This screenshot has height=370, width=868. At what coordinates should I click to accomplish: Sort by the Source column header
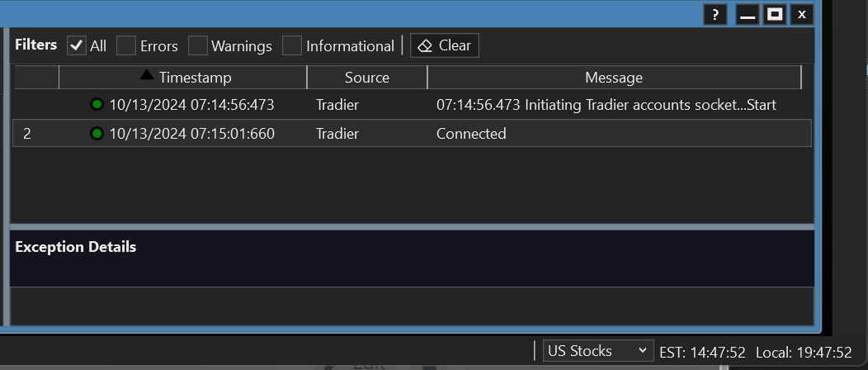pos(366,78)
